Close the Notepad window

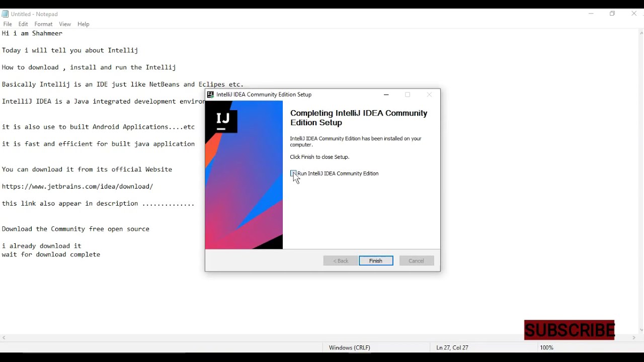634,14
